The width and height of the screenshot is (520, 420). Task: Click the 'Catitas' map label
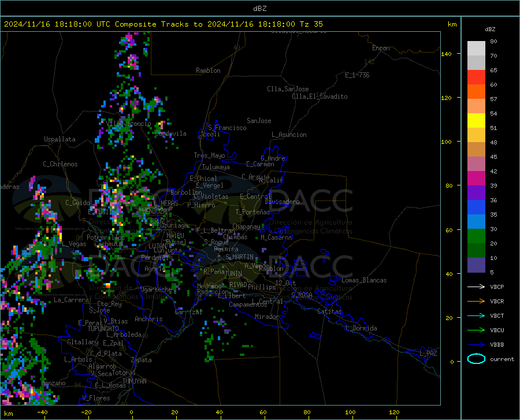[x=330, y=311]
